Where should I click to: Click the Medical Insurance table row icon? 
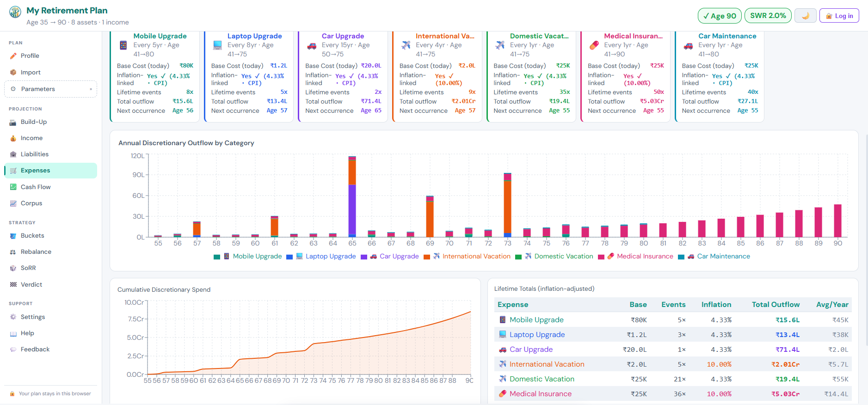[x=503, y=394]
